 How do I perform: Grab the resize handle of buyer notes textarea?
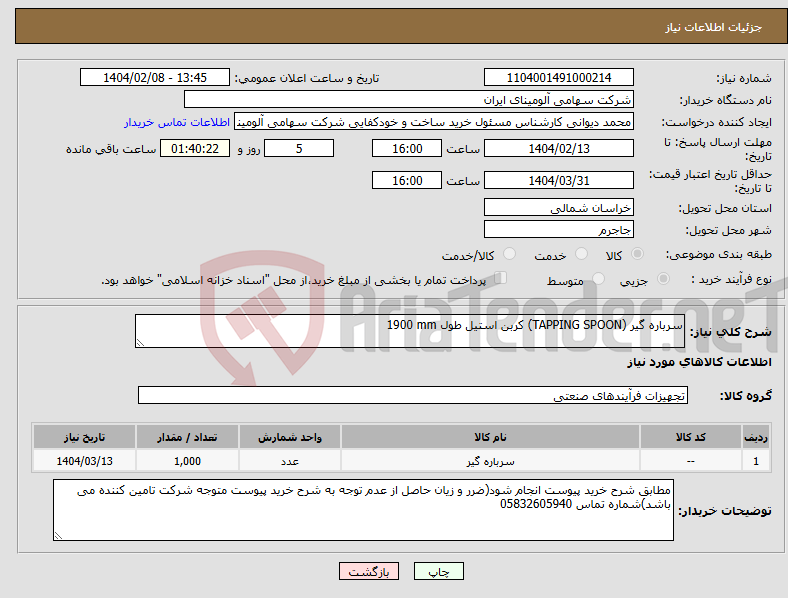[58, 536]
